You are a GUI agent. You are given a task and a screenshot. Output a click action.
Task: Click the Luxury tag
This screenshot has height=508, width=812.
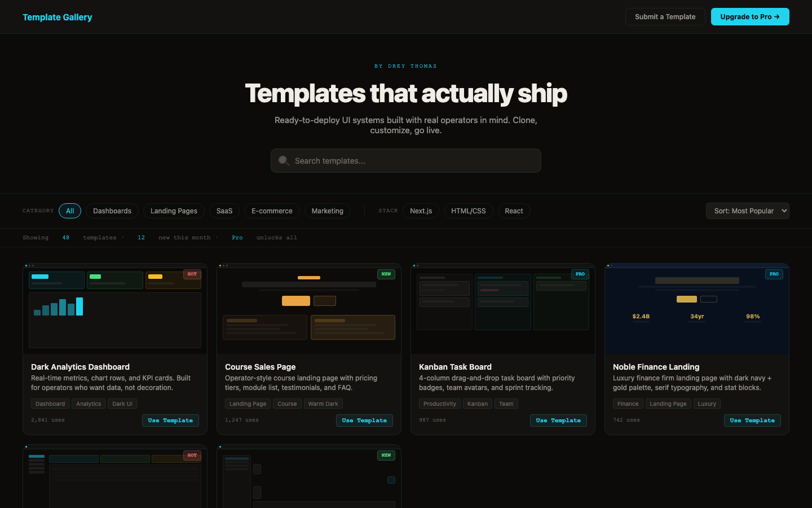[x=707, y=404]
